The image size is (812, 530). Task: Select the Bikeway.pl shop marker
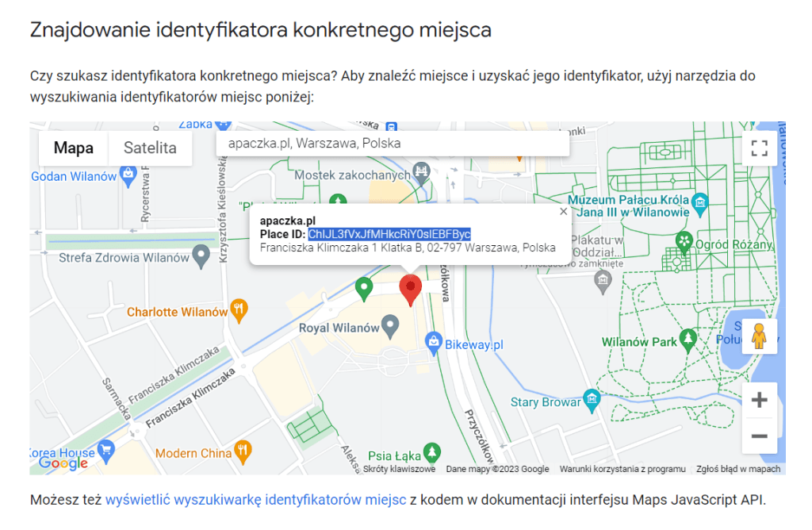coord(433,343)
